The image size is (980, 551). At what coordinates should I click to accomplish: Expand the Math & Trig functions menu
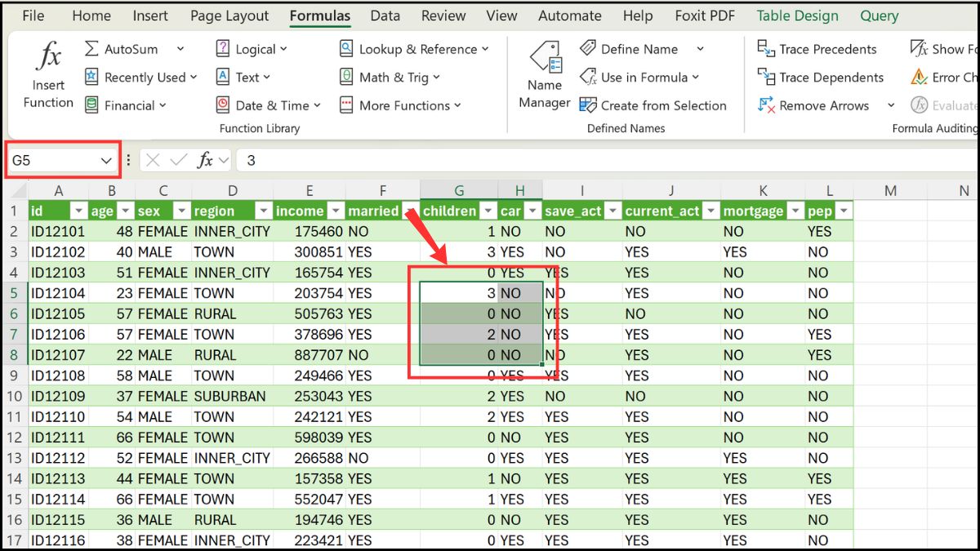point(392,77)
